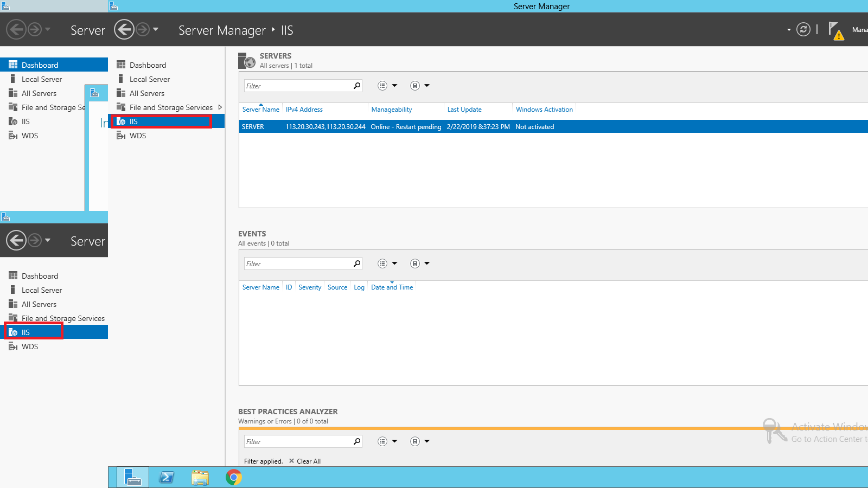The height and width of the screenshot is (488, 868).
Task: Sort events by Severity column
Action: pos(310,287)
